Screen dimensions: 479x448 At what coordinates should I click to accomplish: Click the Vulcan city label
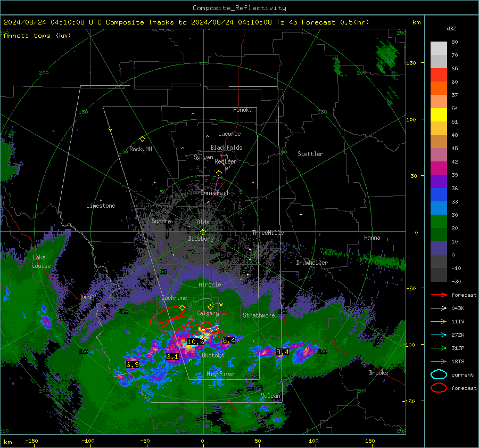(x=271, y=396)
